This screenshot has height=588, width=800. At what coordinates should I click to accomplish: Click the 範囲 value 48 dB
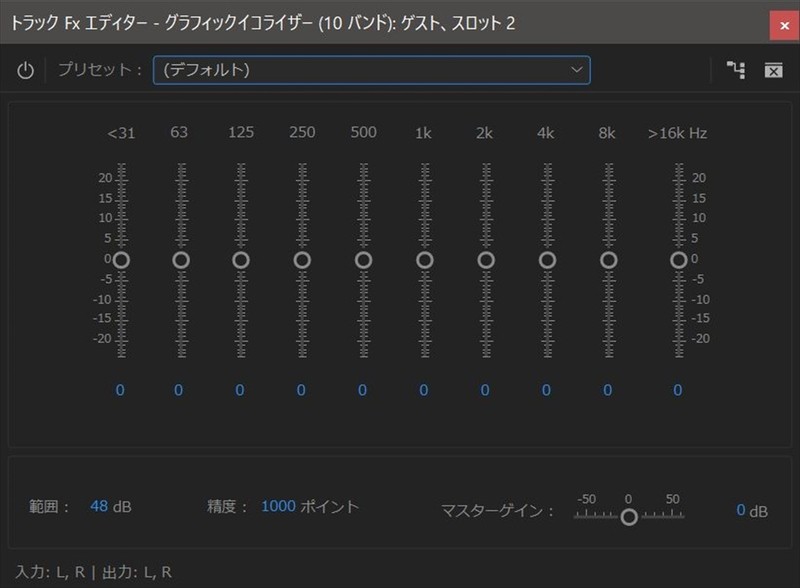pyautogui.click(x=99, y=507)
